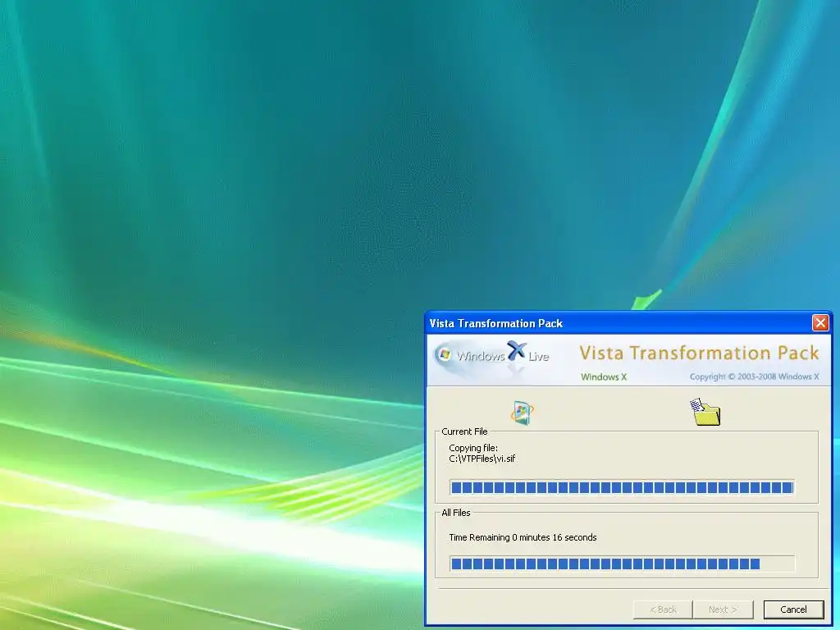Click the Current File progress bar
Viewport: 840px width, 630px height.
622,487
